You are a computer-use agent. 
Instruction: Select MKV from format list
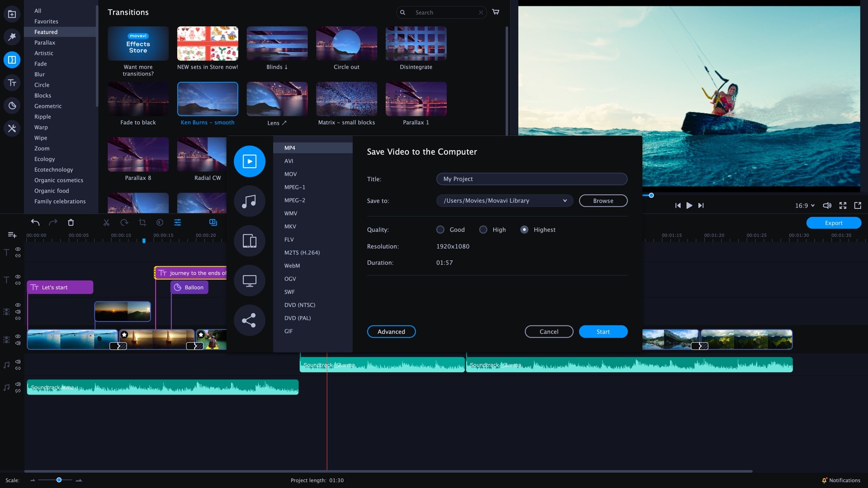click(290, 226)
